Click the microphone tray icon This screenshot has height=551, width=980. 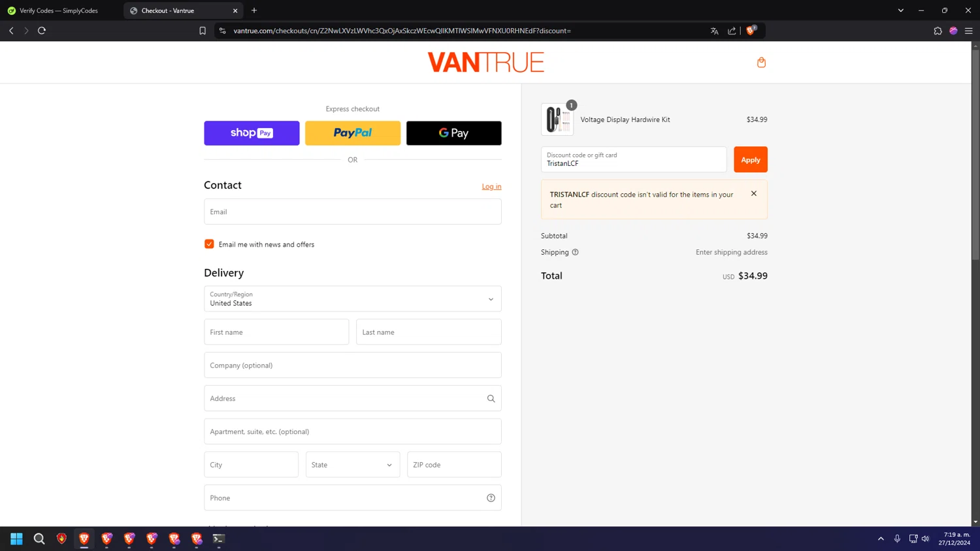897,539
